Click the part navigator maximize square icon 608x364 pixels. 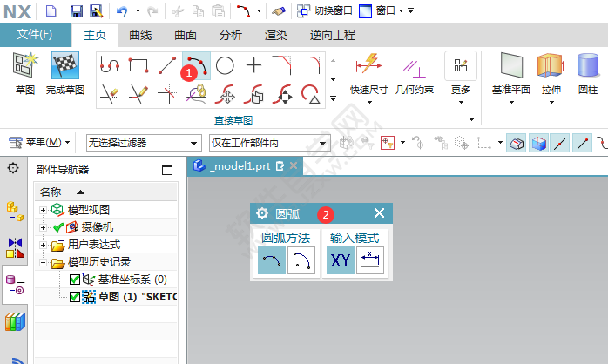point(167,170)
